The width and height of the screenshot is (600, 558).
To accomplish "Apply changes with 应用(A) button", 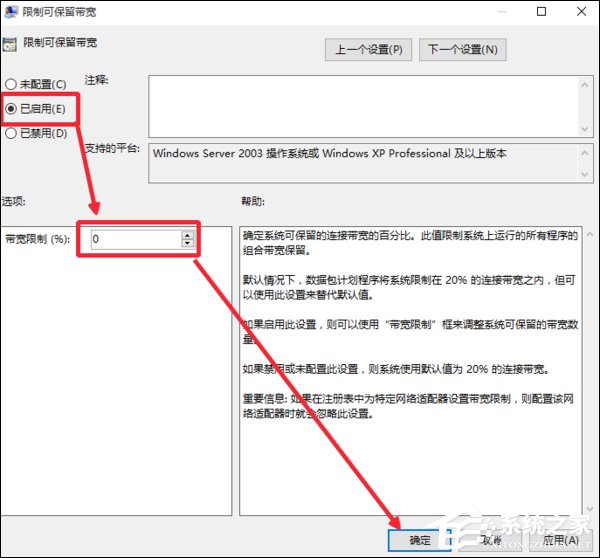I will [561, 540].
